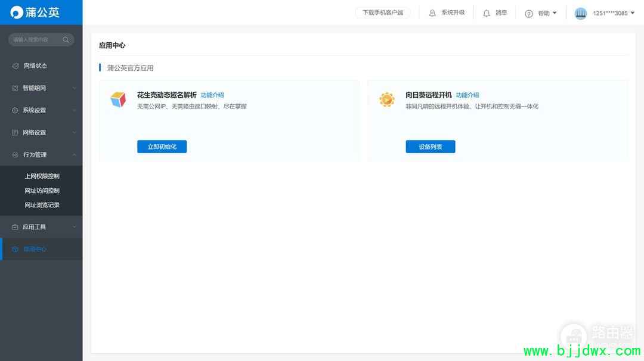Open the 系统升级 link
The image size is (644, 361).
click(453, 13)
